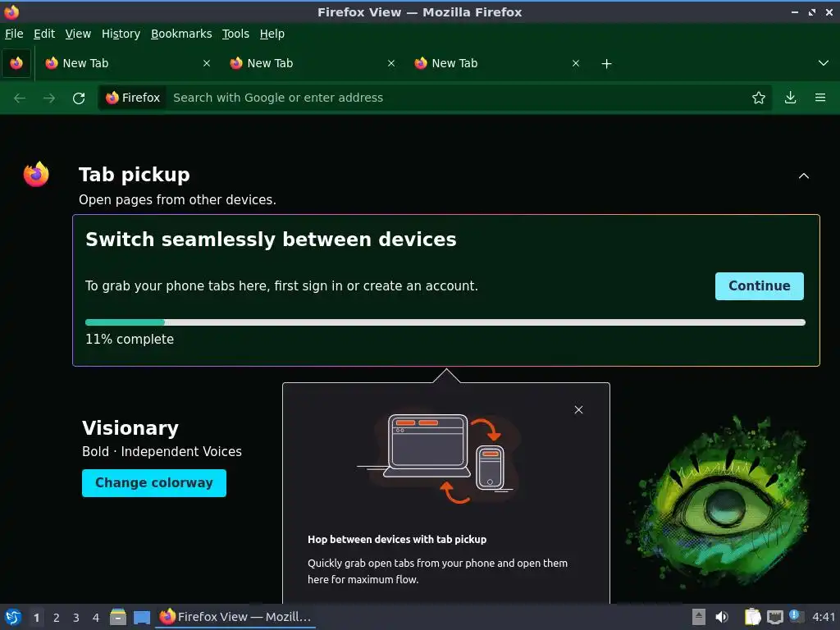
Task: Go back one page
Action: point(20,98)
